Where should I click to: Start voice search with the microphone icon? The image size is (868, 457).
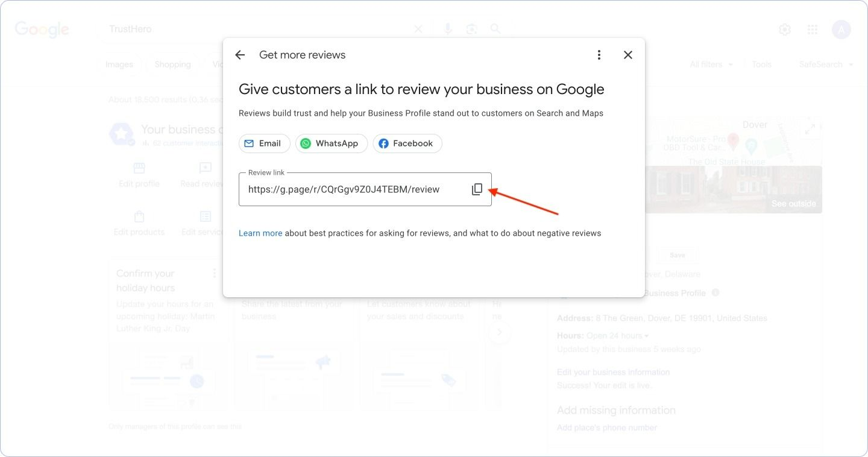tap(448, 29)
